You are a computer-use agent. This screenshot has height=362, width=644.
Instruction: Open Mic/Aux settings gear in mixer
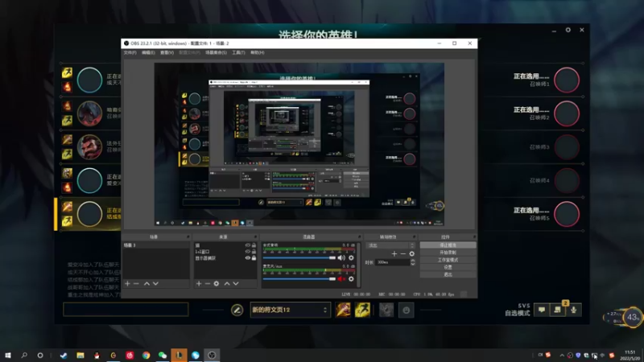(351, 279)
